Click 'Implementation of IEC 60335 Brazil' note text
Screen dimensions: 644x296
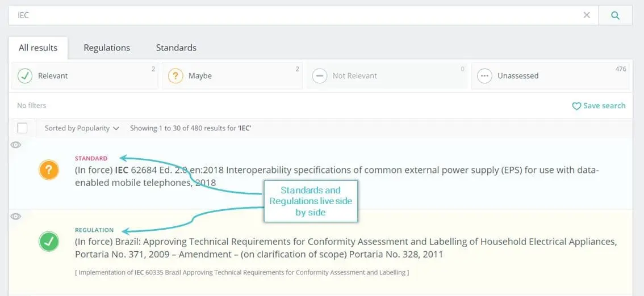[x=242, y=272]
